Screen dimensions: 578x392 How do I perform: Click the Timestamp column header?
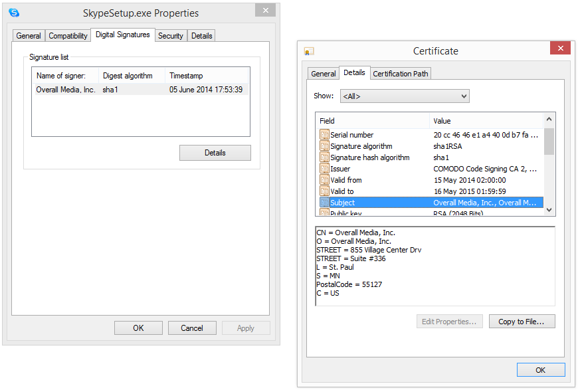click(207, 76)
